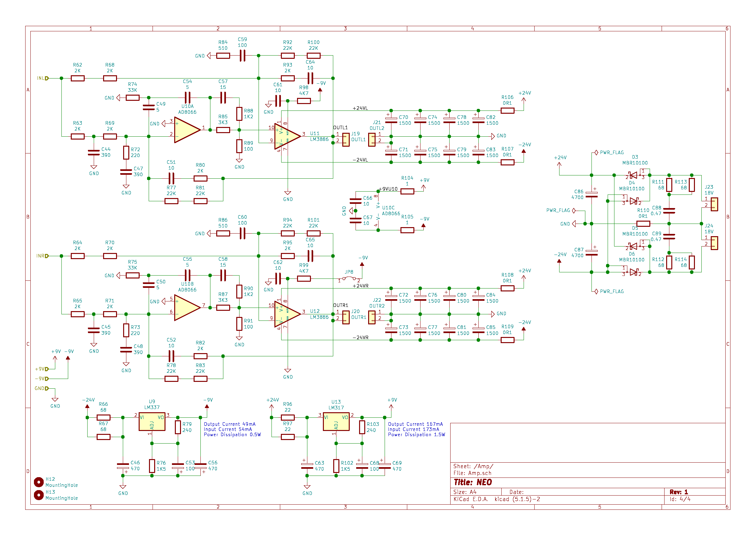Select the J20 OUTR1 connector

(x=346, y=318)
